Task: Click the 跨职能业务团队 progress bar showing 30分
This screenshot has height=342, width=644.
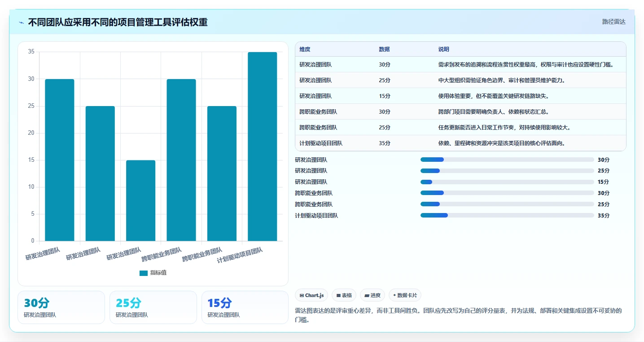Action: (x=507, y=193)
